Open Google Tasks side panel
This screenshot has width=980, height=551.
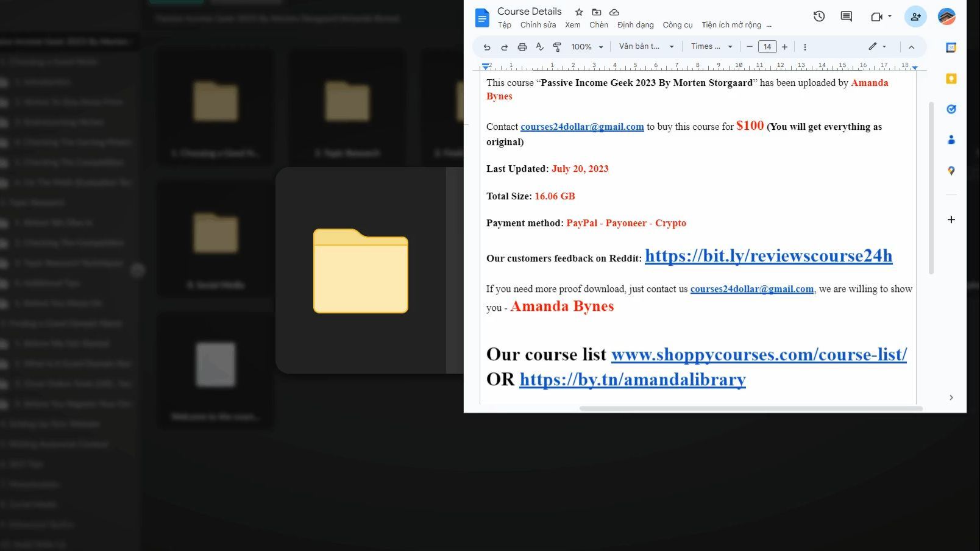(x=951, y=109)
